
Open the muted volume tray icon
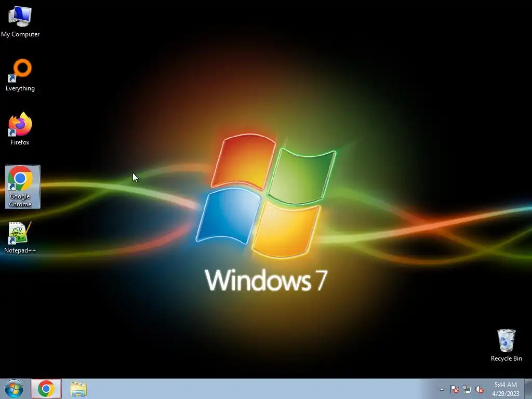[480, 389]
